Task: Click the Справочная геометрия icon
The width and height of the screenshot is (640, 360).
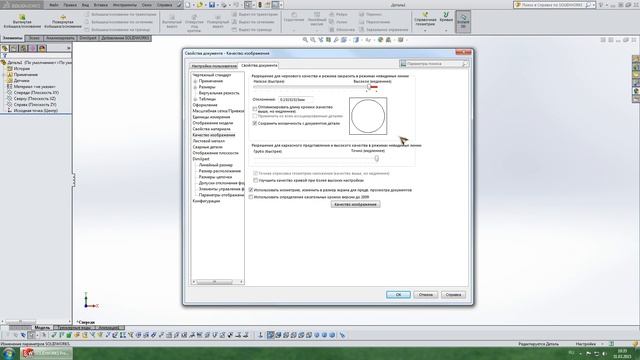Action: [x=425, y=15]
